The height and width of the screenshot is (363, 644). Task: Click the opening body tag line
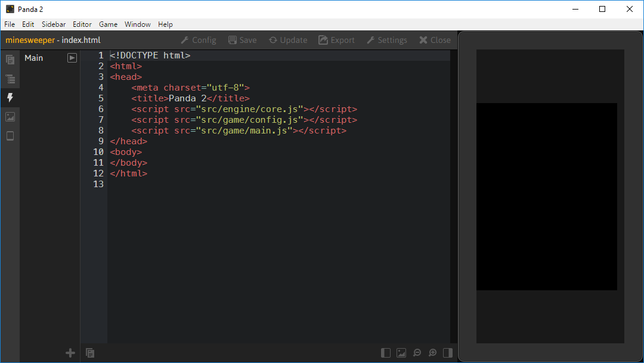tap(126, 152)
